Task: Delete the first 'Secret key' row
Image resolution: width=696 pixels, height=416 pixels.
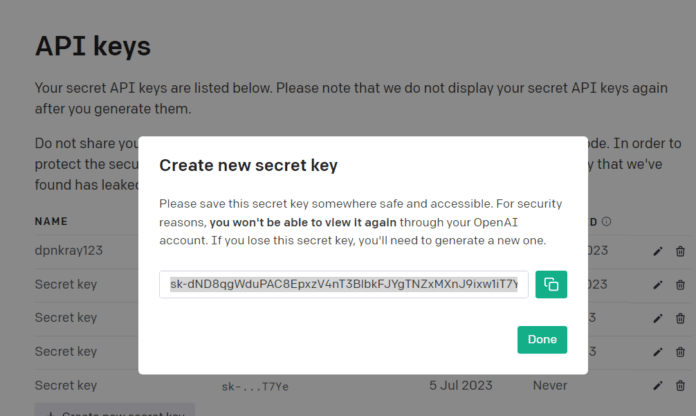Action: click(x=681, y=284)
